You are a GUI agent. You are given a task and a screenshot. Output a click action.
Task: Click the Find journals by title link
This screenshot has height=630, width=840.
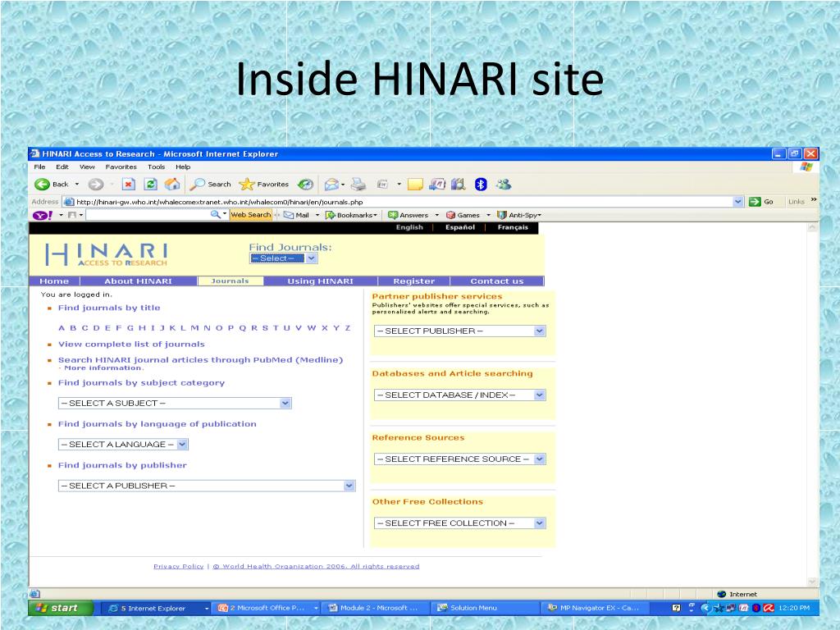click(x=109, y=308)
